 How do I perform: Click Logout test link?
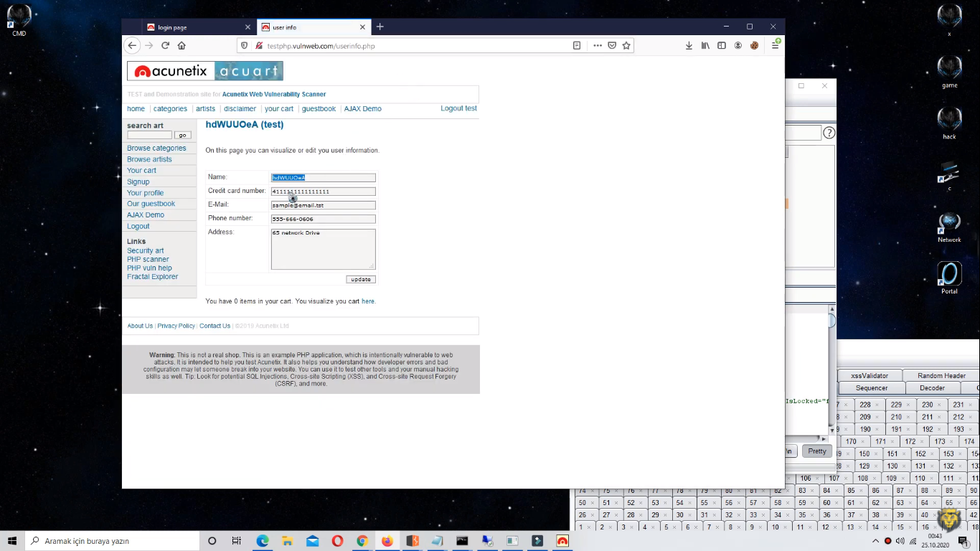(x=458, y=108)
